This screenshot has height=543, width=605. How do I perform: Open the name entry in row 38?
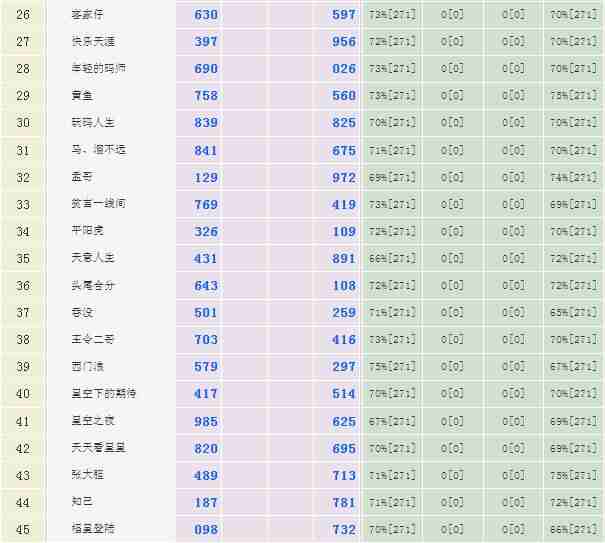pyautogui.click(x=91, y=340)
